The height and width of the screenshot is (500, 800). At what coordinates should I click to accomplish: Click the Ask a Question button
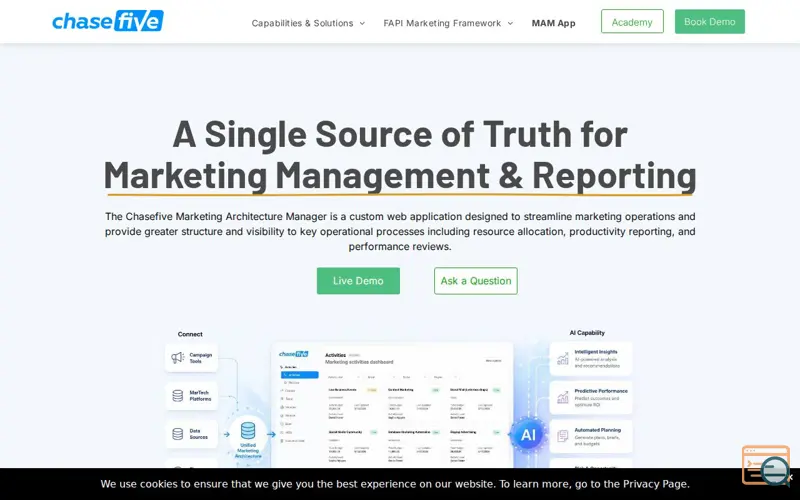[476, 281]
